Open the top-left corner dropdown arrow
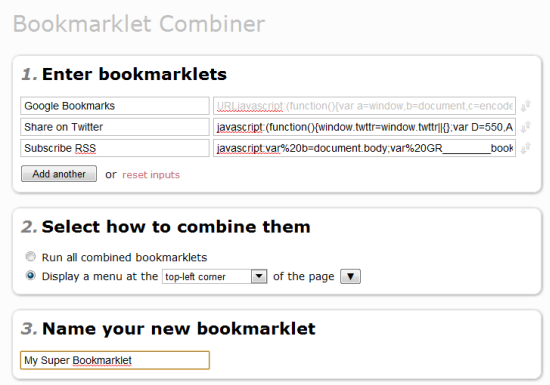 (259, 276)
